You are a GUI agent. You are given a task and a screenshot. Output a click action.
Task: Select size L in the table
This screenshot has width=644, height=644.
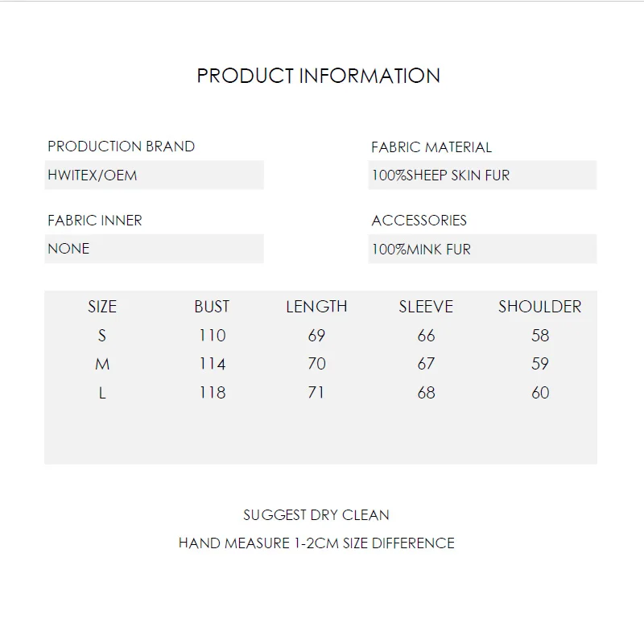102,394
